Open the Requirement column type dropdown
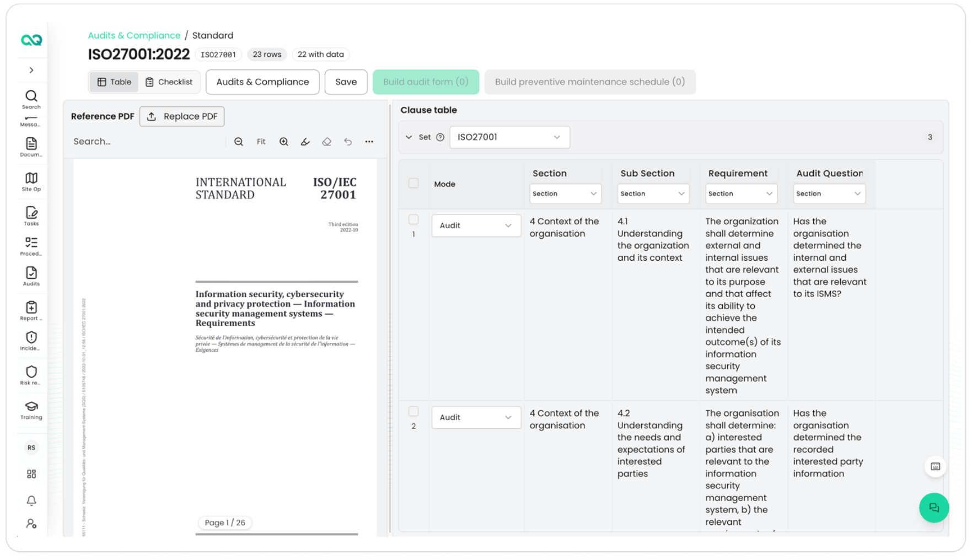Image resolution: width=972 pixels, height=560 pixels. pos(741,193)
